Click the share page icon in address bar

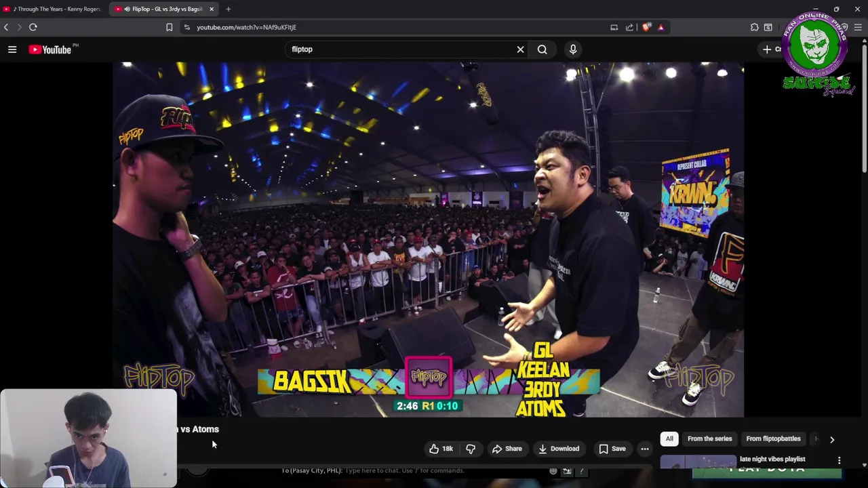pyautogui.click(x=629, y=27)
